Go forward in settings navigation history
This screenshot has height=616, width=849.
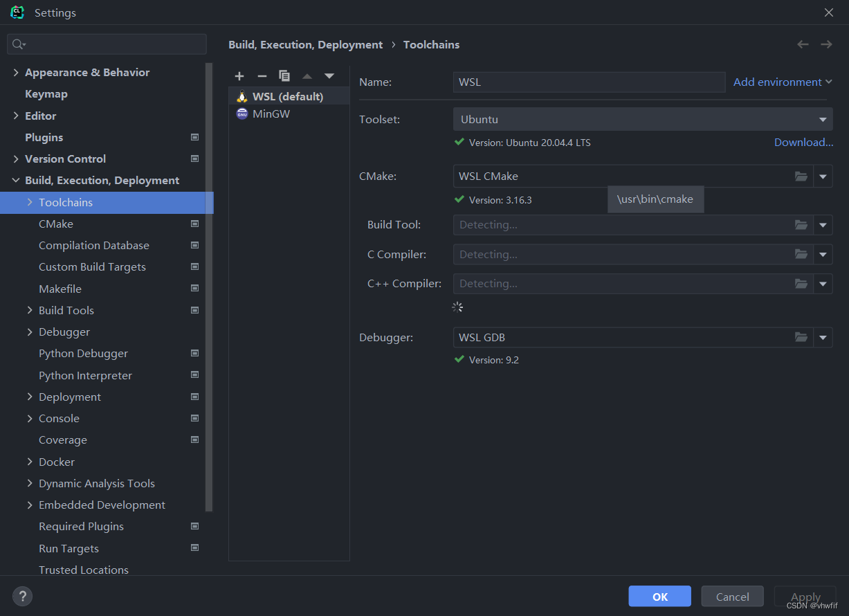click(826, 44)
